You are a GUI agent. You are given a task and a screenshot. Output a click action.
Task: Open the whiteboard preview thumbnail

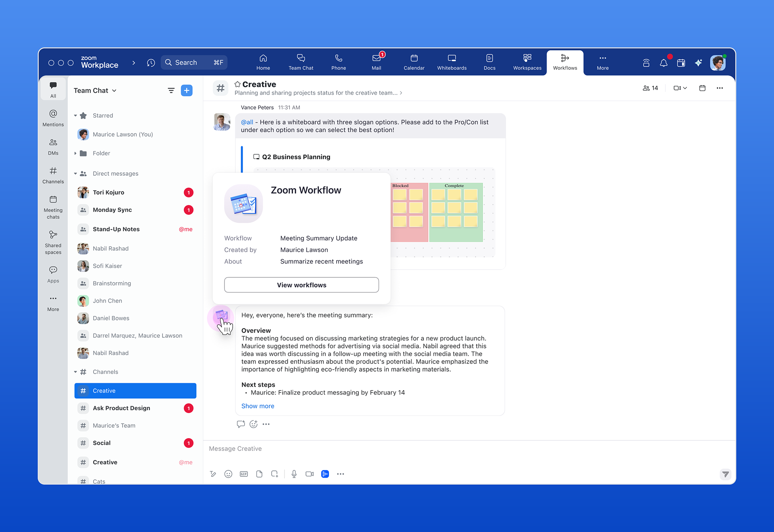(443, 212)
